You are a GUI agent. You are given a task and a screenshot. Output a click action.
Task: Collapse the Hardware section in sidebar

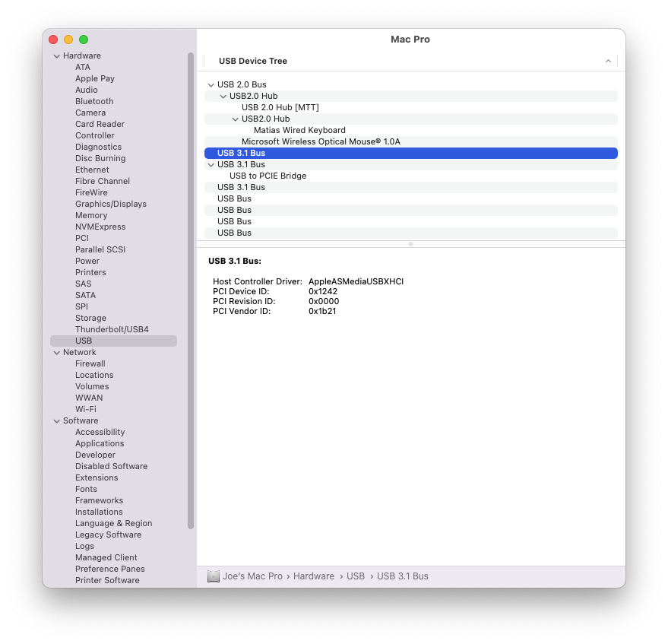point(57,56)
